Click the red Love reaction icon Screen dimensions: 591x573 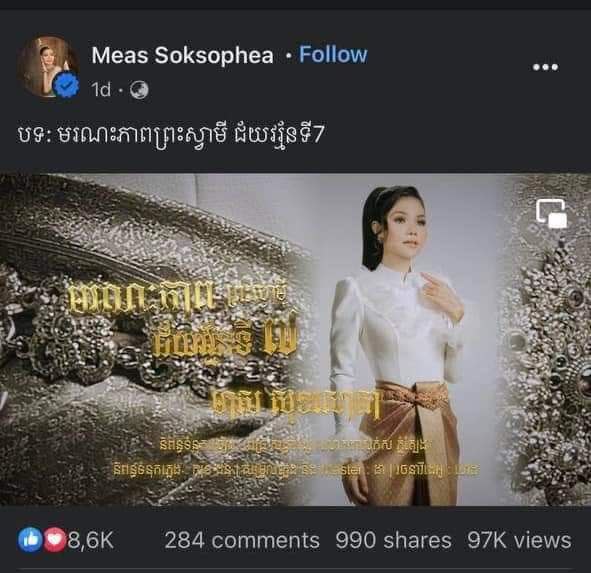[x=54, y=539]
